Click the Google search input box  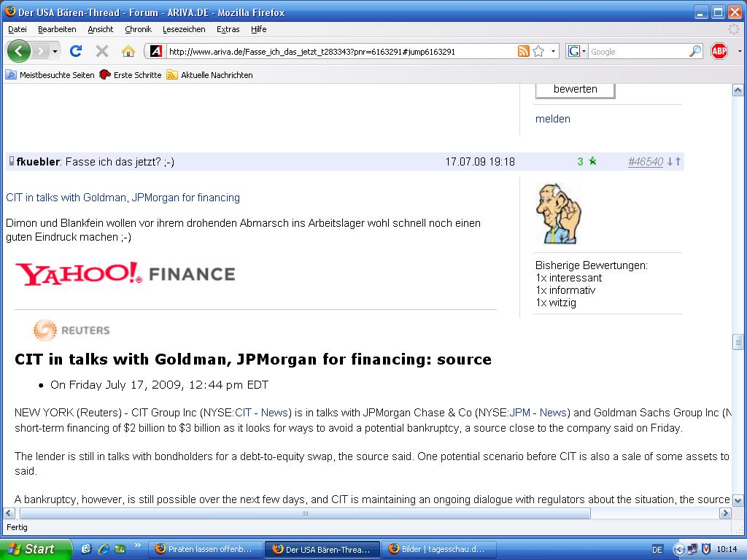point(638,52)
